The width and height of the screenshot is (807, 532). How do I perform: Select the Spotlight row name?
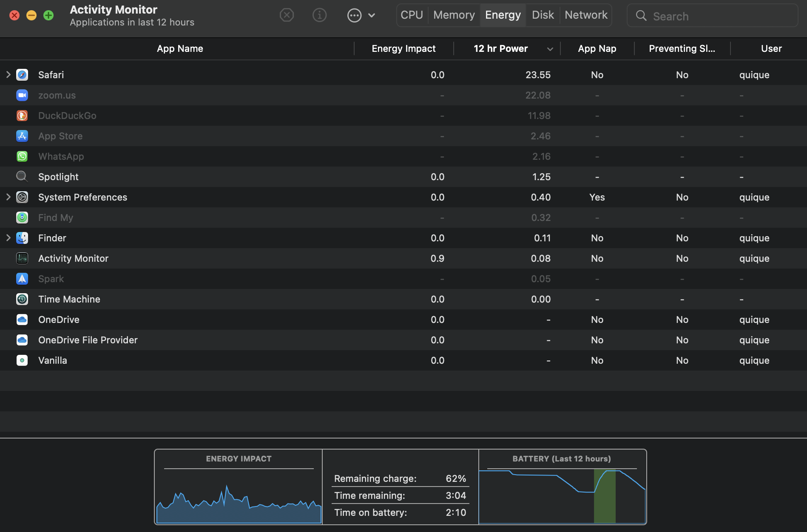pos(58,177)
